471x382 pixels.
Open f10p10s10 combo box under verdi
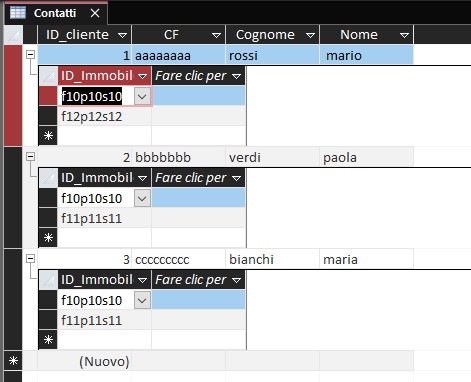(x=142, y=199)
